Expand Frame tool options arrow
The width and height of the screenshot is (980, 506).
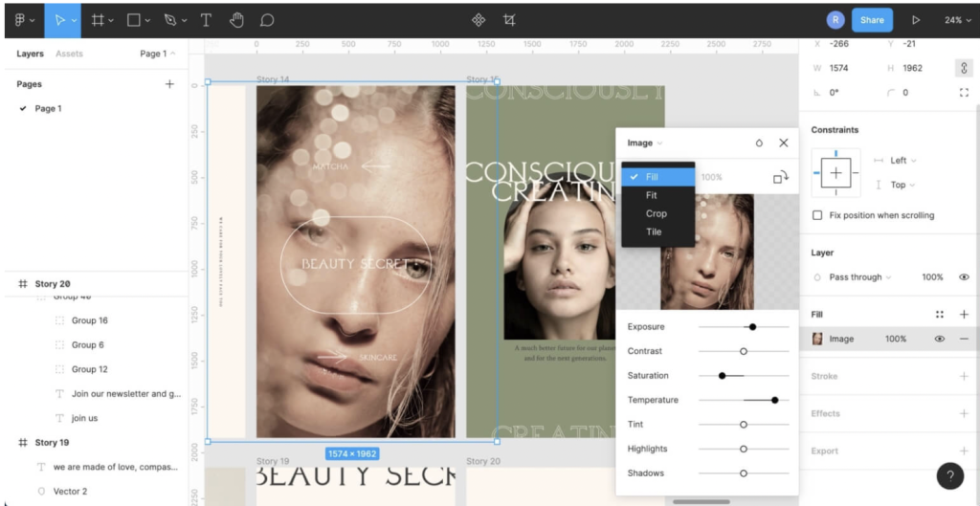tap(111, 21)
